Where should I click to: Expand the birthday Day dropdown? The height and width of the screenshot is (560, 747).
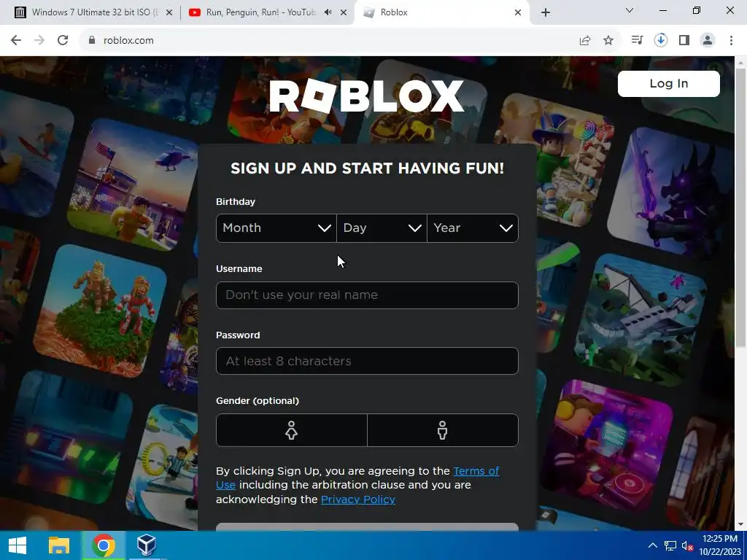pyautogui.click(x=382, y=228)
